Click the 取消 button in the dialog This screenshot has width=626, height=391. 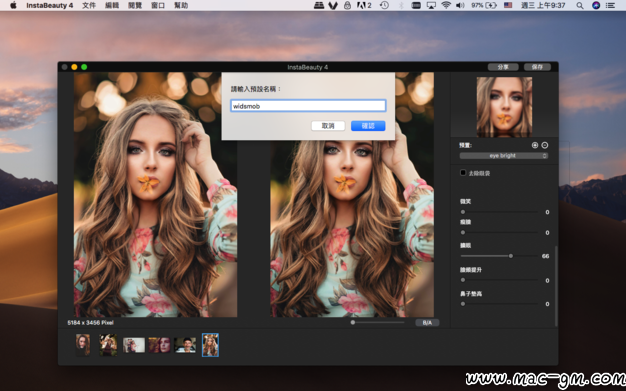pos(328,126)
